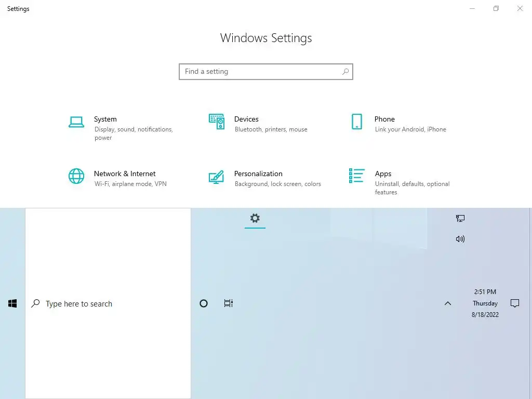Open Task View on the taskbar
Viewport: 532px width, 399px height.
[229, 303]
